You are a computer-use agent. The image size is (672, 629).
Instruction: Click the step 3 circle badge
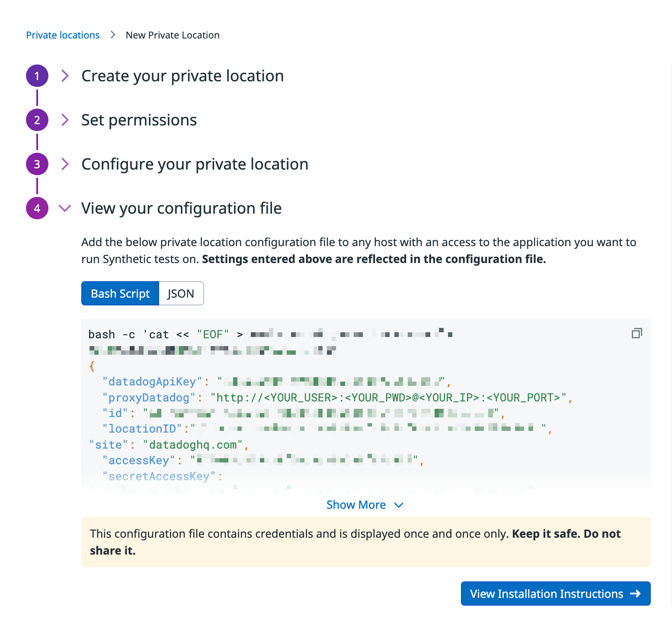(37, 164)
